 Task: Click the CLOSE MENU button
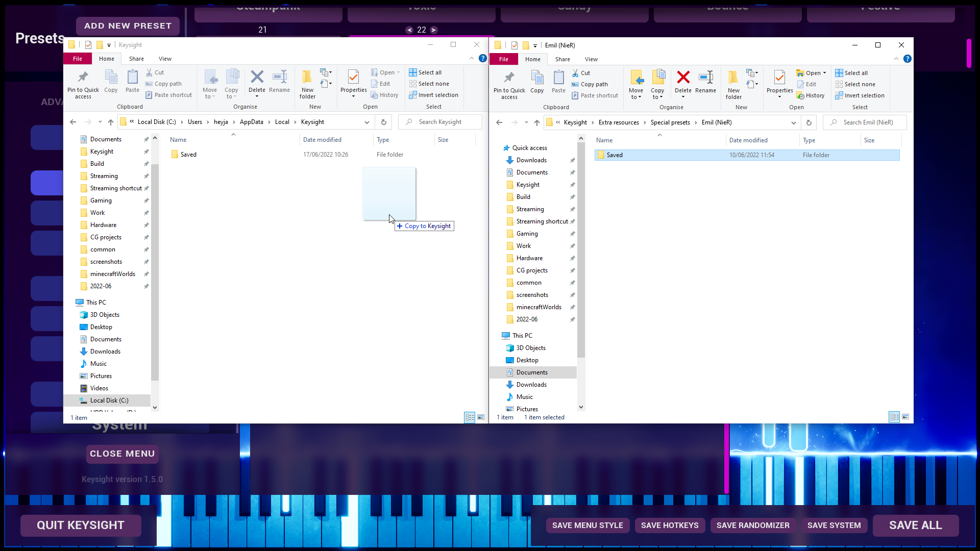coord(122,454)
